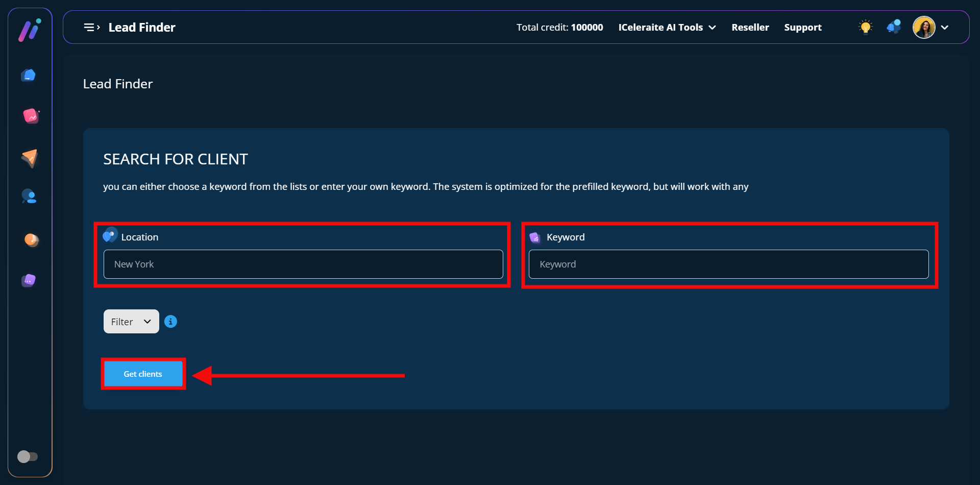Go to the Reseller menu item
This screenshot has height=485, width=980.
point(750,28)
